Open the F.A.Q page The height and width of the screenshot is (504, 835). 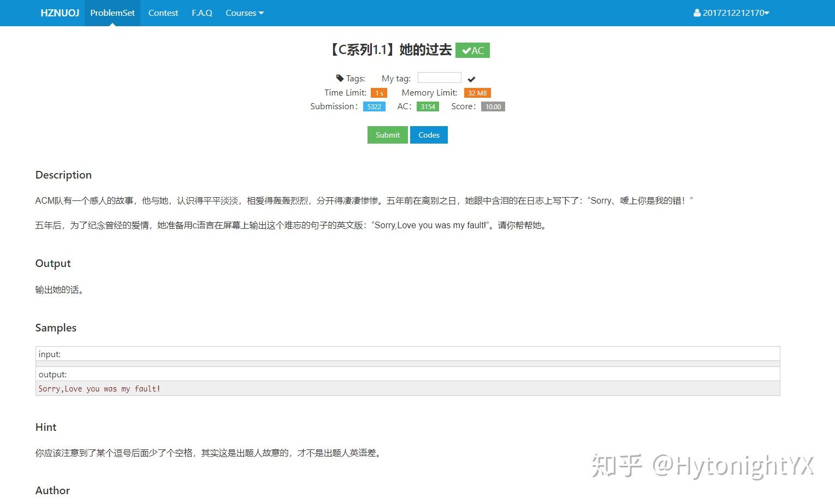(x=202, y=13)
